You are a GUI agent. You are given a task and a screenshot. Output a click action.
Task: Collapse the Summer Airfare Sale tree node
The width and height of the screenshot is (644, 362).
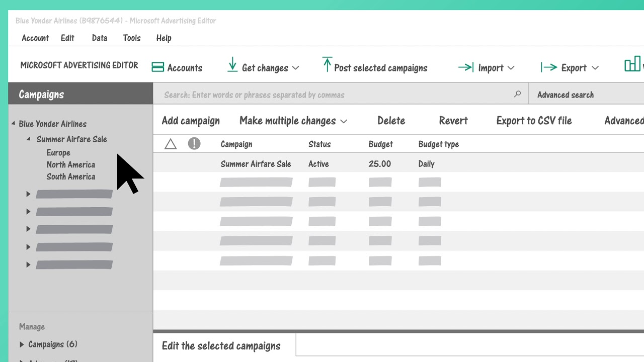tap(29, 139)
